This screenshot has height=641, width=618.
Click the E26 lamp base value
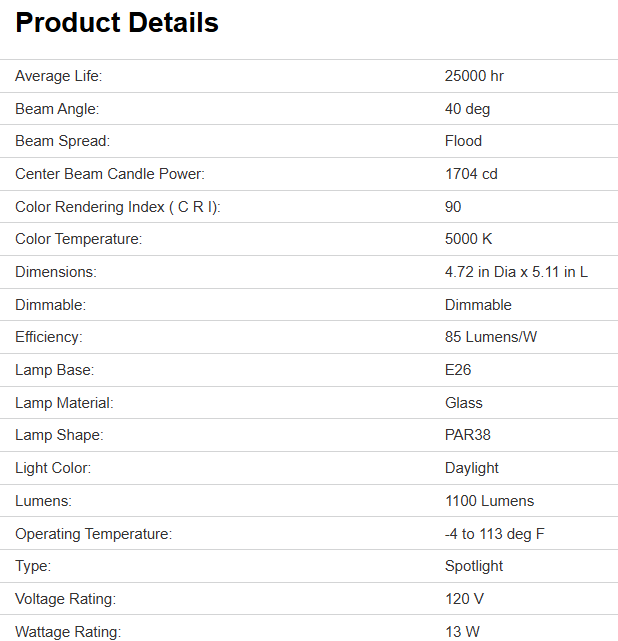pos(458,370)
